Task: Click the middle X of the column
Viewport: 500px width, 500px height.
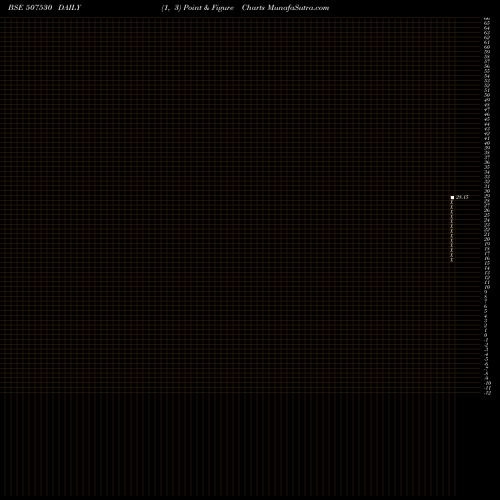Action: tap(452, 231)
